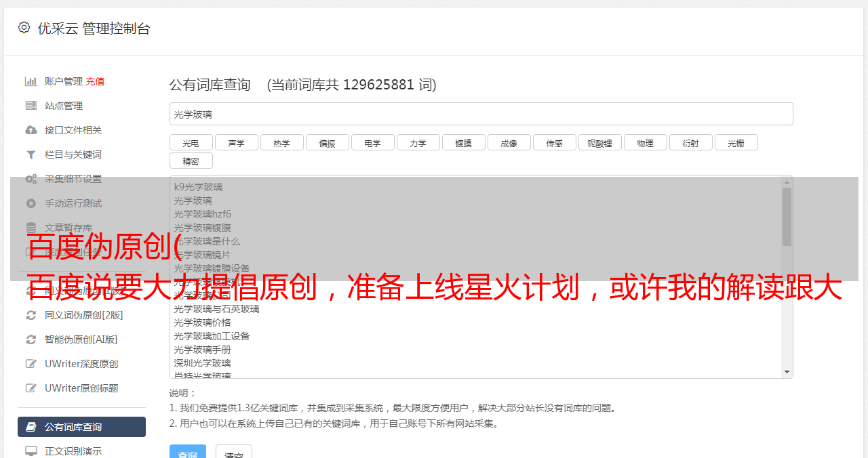The image size is (868, 458).
Task: Select 光学玻璃镀膜 in the results list
Action: click(202, 228)
